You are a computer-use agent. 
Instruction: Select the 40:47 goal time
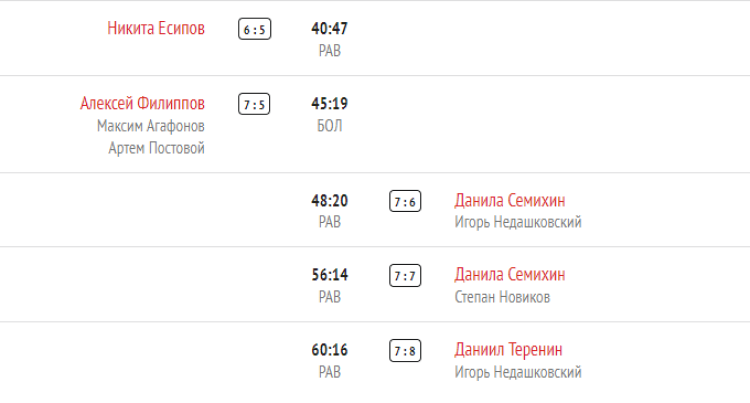(329, 29)
